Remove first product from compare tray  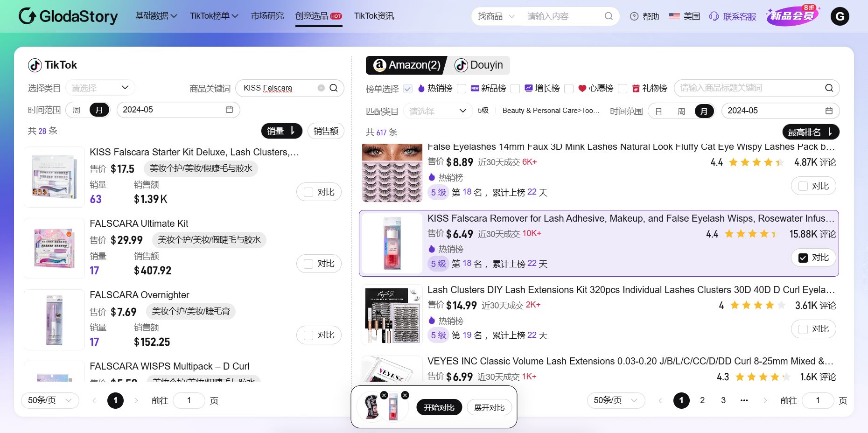click(x=384, y=395)
